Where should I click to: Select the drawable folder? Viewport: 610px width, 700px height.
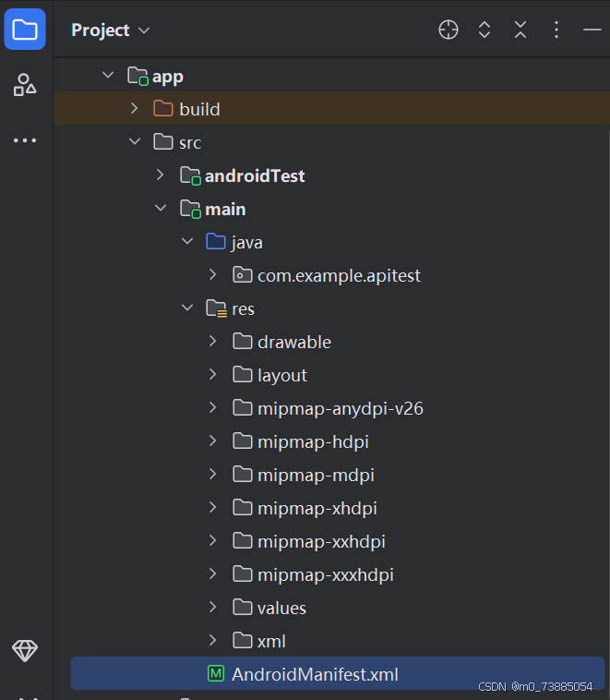(x=293, y=342)
